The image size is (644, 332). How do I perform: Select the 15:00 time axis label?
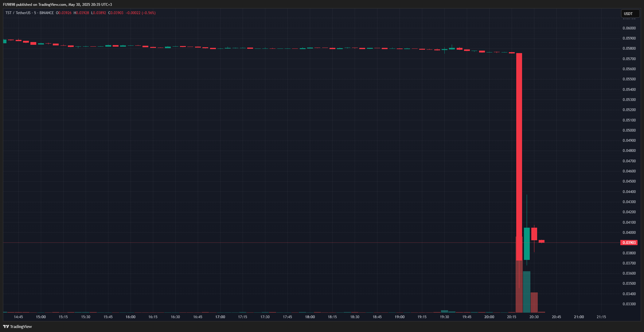click(41, 317)
